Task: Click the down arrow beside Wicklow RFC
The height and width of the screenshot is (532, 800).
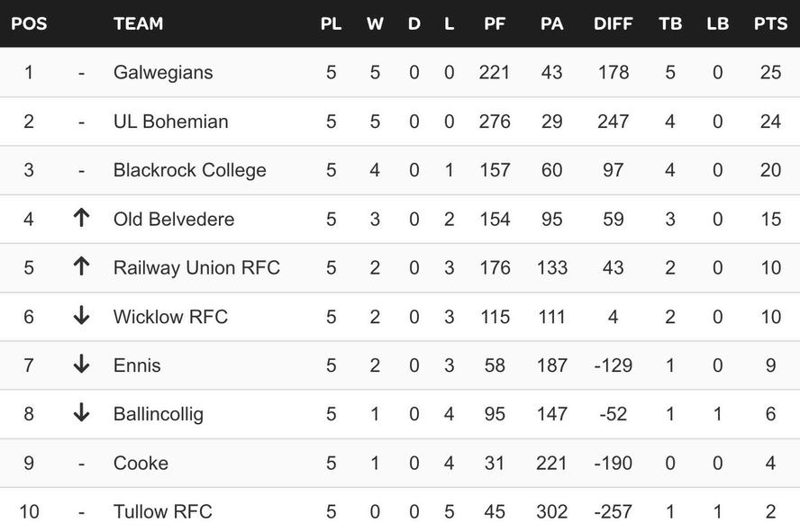Action: click(81, 316)
